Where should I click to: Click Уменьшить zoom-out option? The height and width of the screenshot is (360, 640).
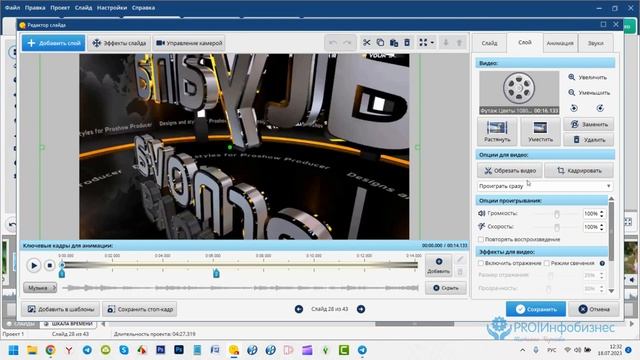pyautogui.click(x=589, y=93)
